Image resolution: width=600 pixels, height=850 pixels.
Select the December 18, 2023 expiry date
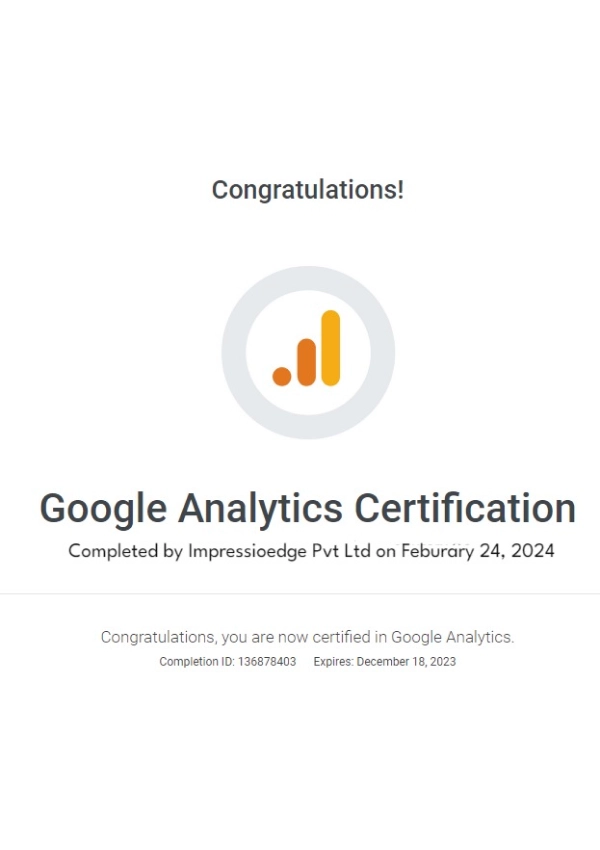(407, 662)
